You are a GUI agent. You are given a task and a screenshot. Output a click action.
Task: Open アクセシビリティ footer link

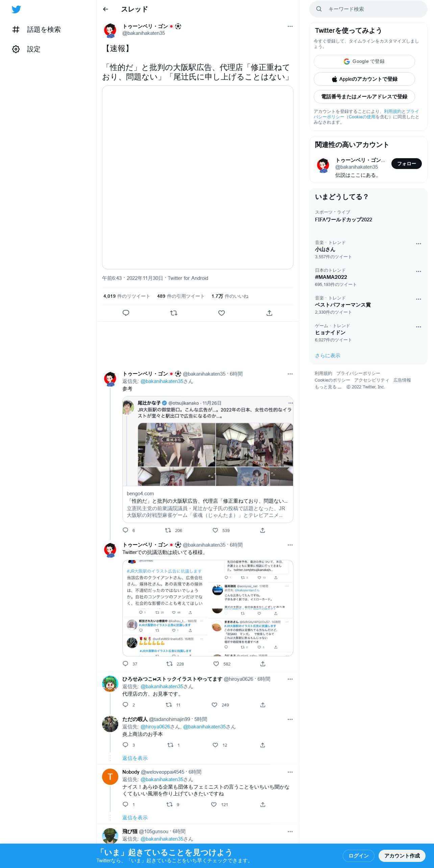[371, 380]
